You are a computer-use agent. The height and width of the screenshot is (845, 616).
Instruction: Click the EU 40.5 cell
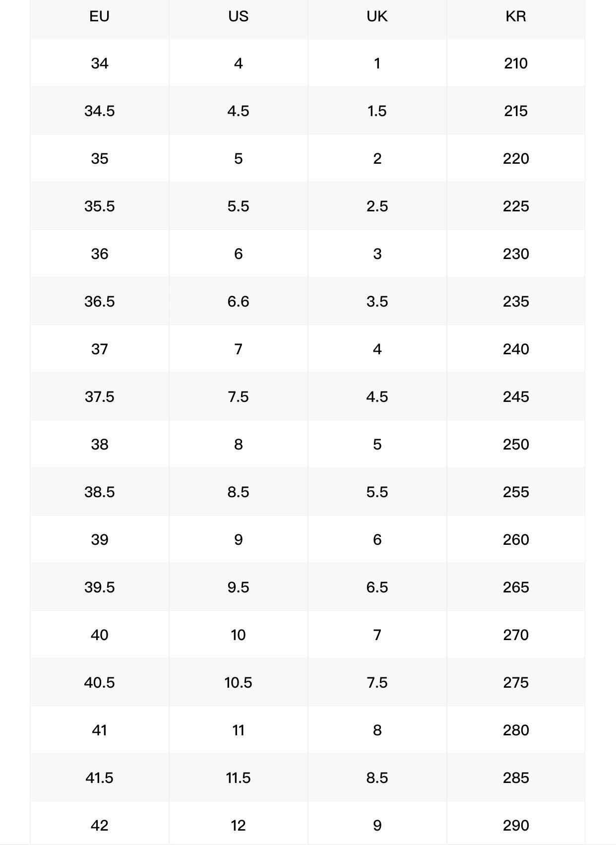99,682
